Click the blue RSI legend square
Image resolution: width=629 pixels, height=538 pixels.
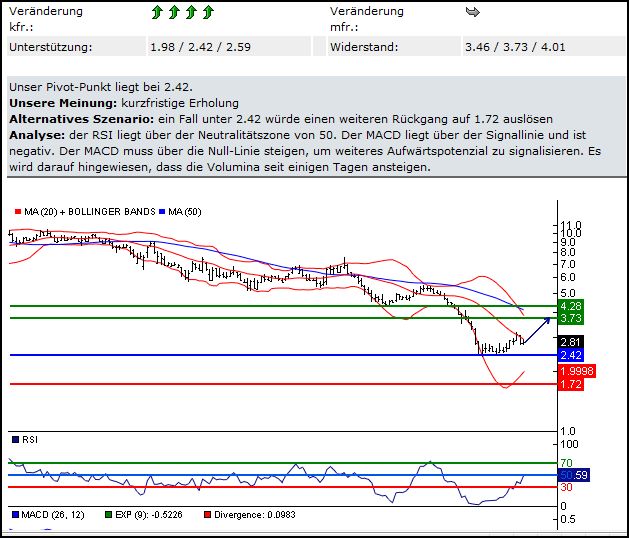[x=14, y=438]
